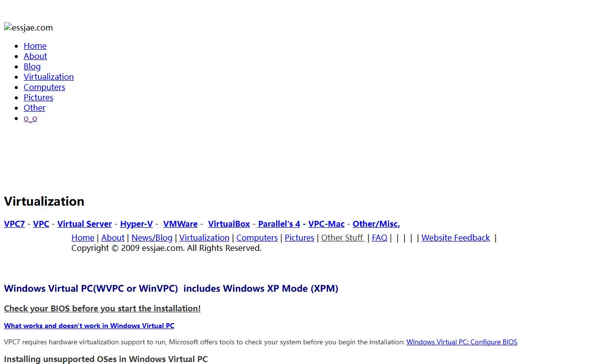Click 'Check your BIOS before you start' heading
The image size is (591, 364).
(102, 308)
